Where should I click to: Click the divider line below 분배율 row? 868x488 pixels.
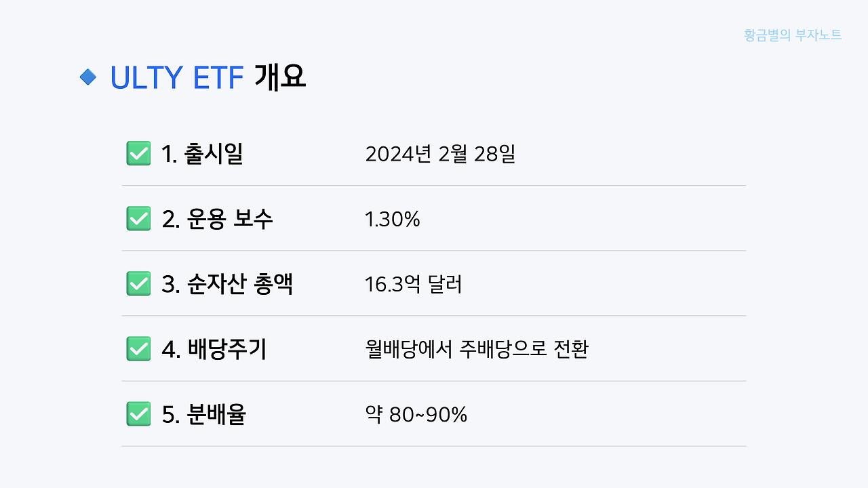[434, 446]
